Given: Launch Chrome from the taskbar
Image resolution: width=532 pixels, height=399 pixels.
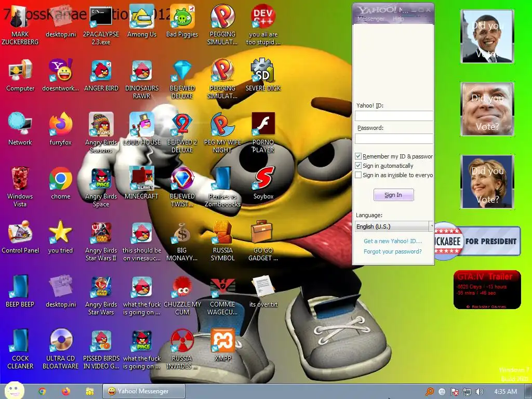Looking at the screenshot, I should [x=42, y=392].
